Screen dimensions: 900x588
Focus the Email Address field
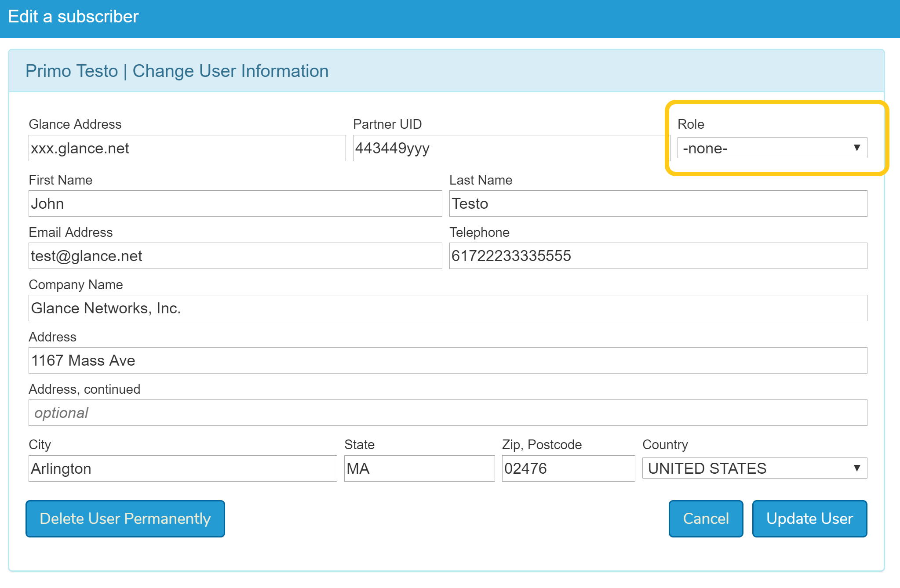(235, 256)
